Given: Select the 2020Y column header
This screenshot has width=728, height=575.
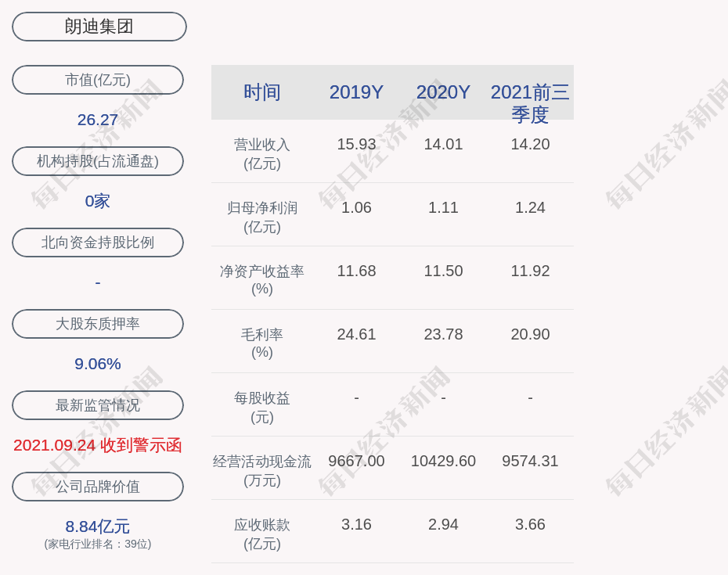Looking at the screenshot, I should pos(443,92).
